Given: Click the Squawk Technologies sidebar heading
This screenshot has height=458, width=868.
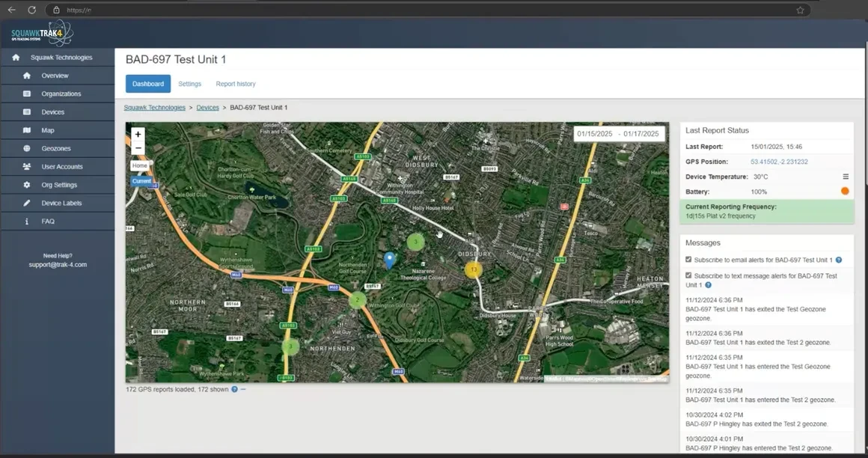Looking at the screenshot, I should 61,57.
